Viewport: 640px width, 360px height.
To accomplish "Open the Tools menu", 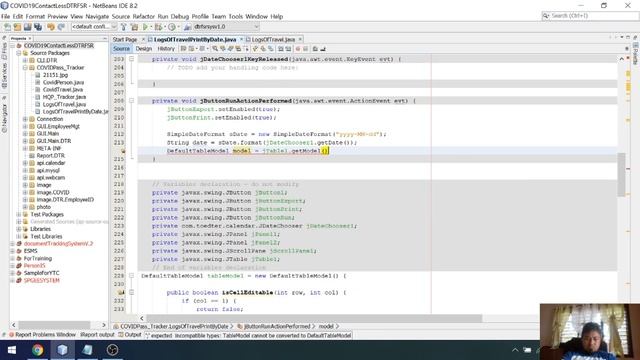I will [236, 16].
